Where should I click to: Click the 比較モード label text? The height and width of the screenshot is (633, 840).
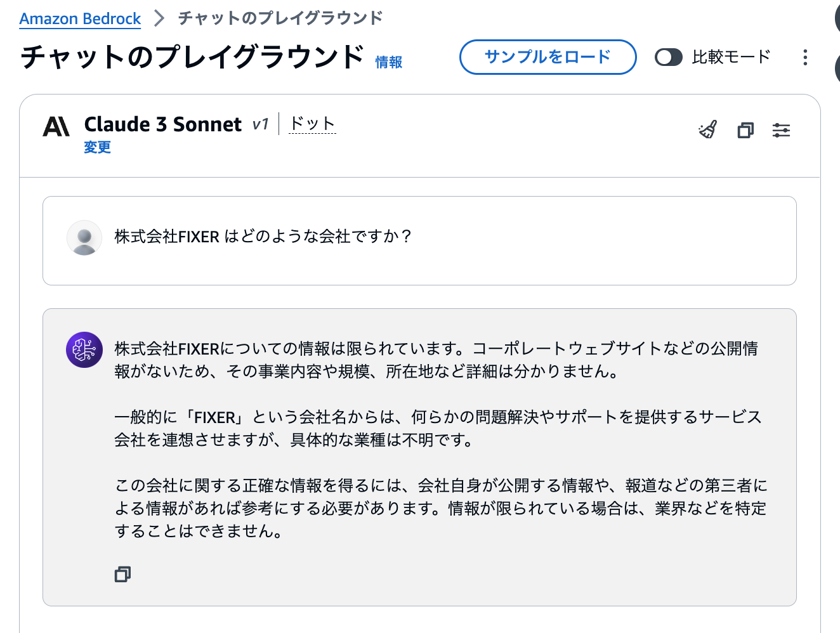coord(731,57)
